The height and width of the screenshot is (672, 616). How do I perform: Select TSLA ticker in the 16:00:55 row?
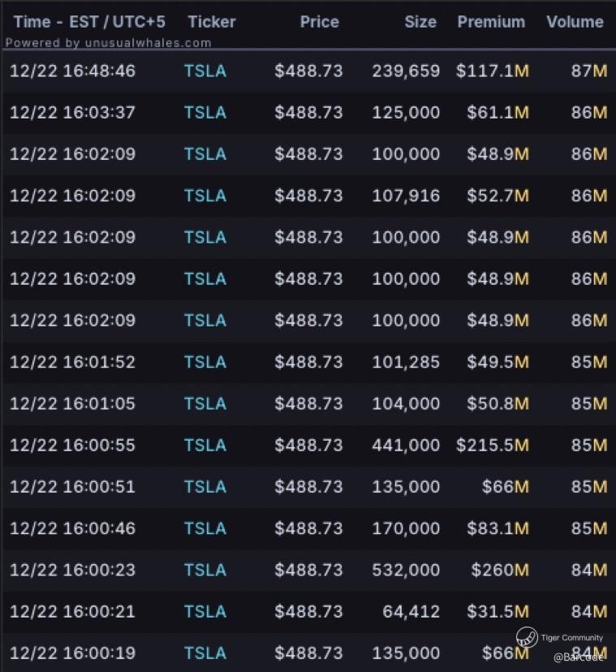point(205,446)
